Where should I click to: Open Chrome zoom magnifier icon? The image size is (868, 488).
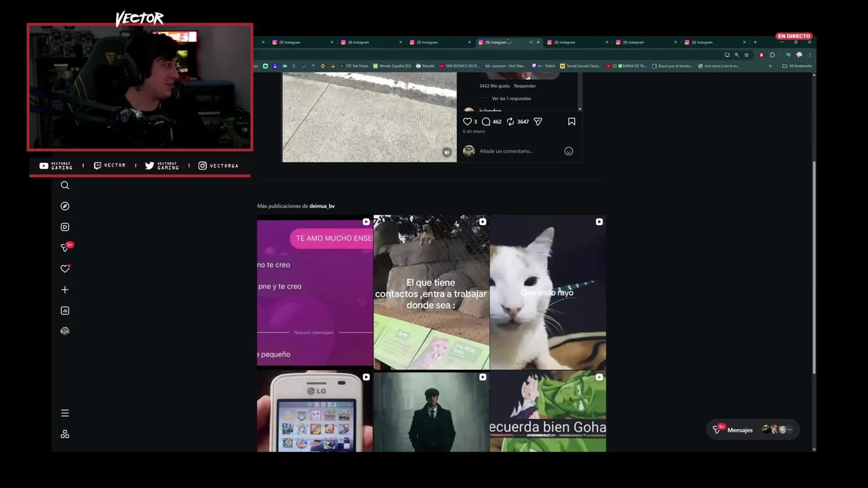click(x=736, y=55)
